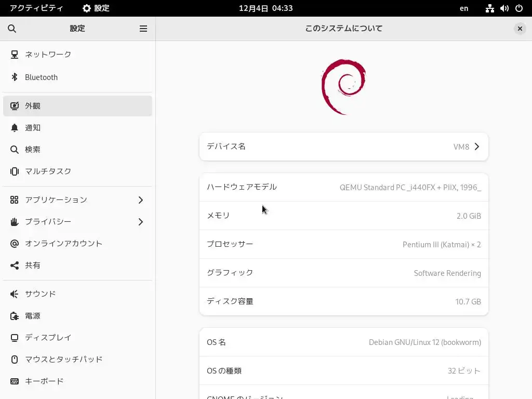Select 電源 in the sidebar

pos(77,316)
